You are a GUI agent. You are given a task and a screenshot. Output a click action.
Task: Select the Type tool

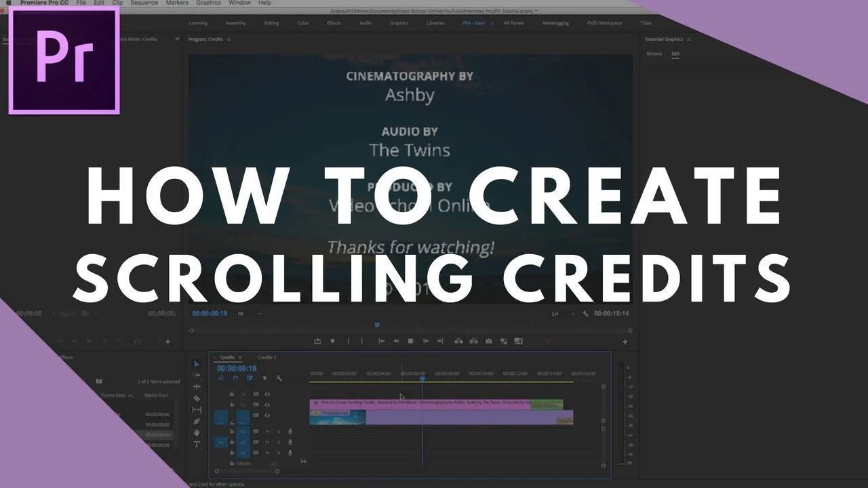(x=197, y=444)
